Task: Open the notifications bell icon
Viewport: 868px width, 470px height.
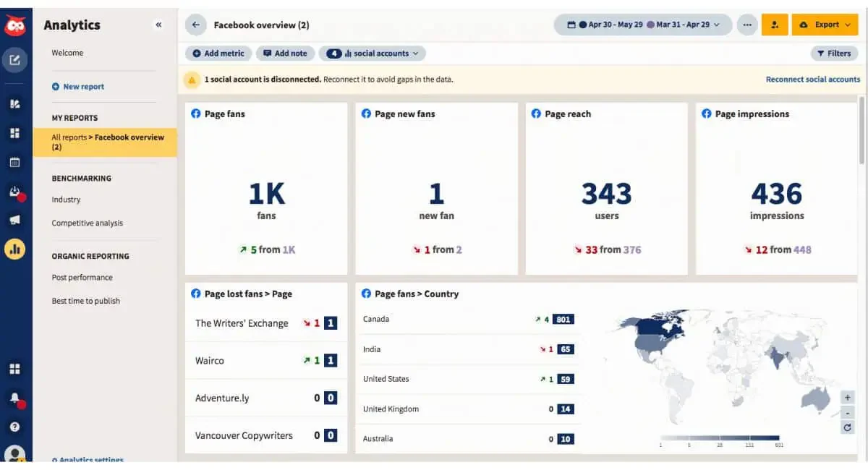Action: (15, 398)
